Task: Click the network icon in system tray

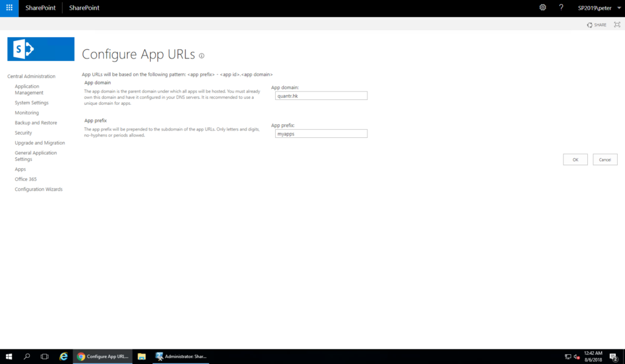Action: tap(568, 357)
